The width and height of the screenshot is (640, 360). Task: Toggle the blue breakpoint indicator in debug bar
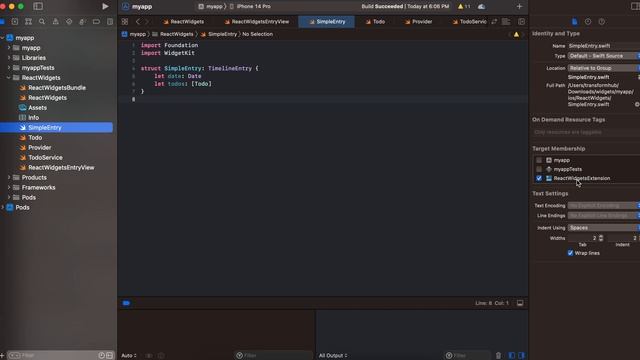126,303
